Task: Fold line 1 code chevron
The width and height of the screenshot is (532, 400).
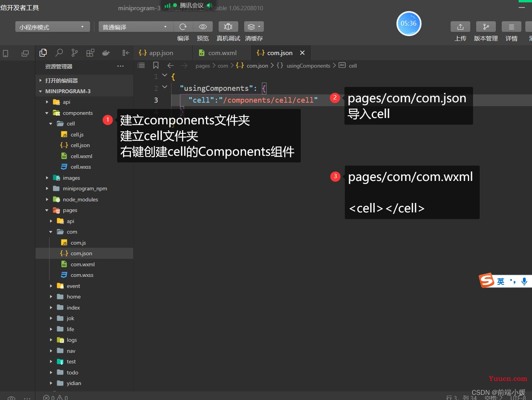Action: pyautogui.click(x=165, y=75)
